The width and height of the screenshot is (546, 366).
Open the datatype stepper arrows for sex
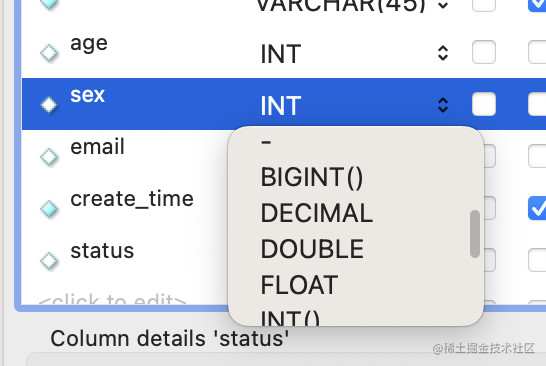pos(443,105)
